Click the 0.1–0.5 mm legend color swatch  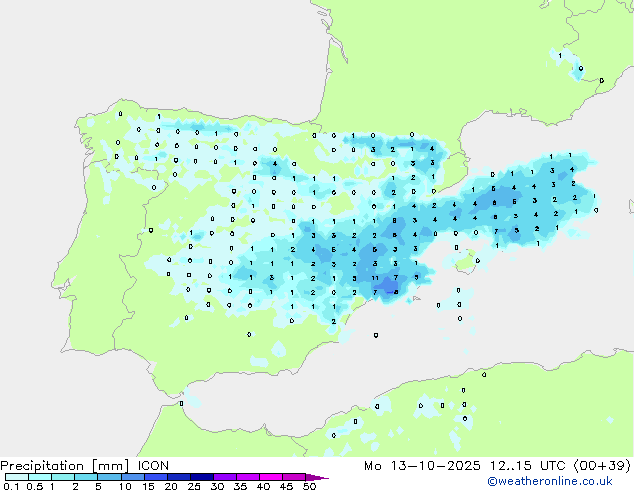tap(17, 477)
